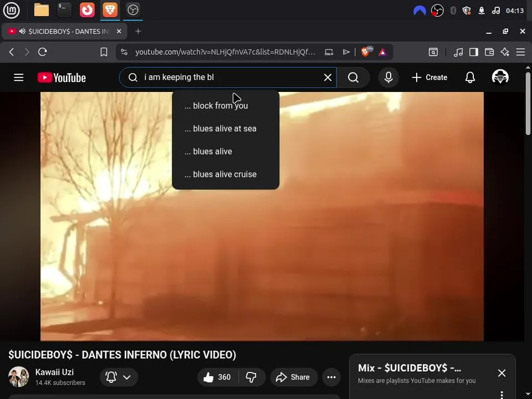The image size is (532, 399).
Task: Run the search with magnifier button
Action: point(353,78)
